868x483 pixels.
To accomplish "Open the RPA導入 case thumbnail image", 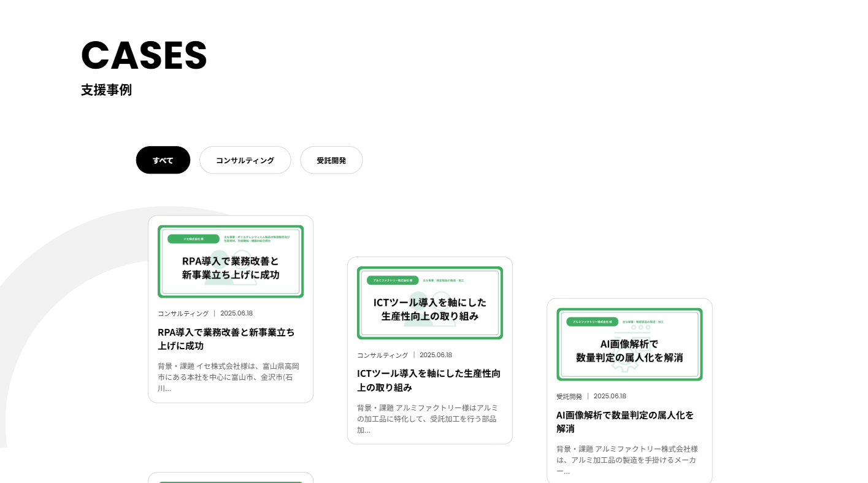I will 231,261.
